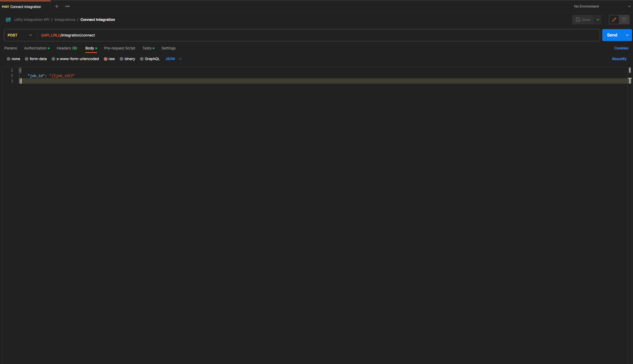Click the Send button
The width and height of the screenshot is (633, 364).
point(612,35)
